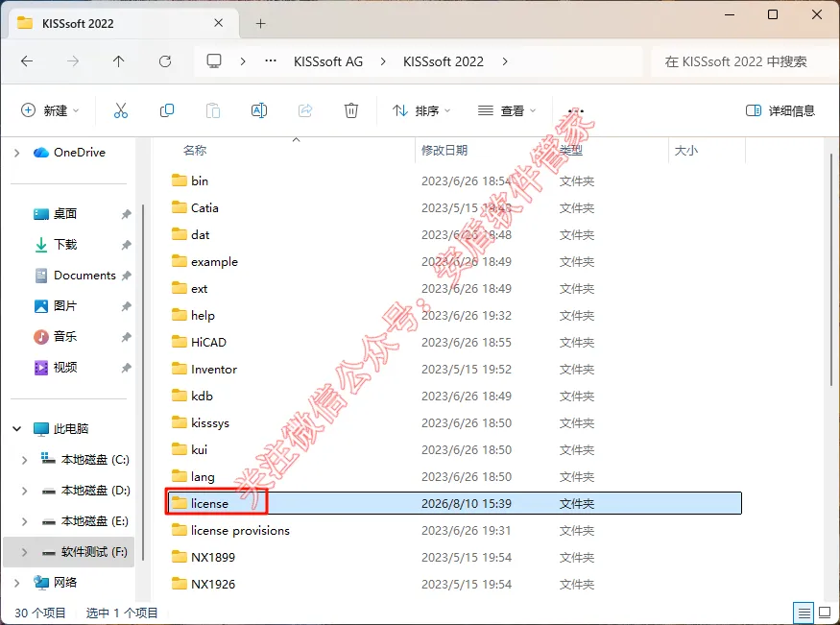Open OneDrive in the sidebar

click(69, 153)
